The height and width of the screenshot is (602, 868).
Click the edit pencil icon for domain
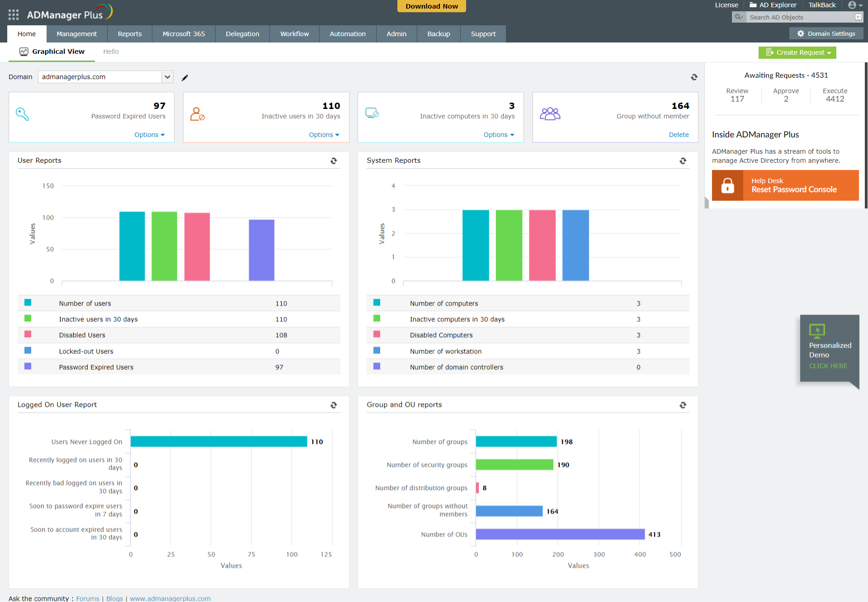tap(185, 77)
